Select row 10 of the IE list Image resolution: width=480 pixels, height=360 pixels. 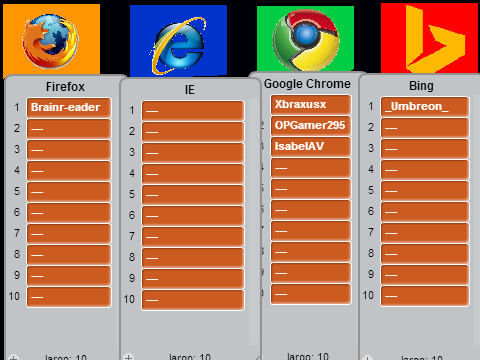[193, 299]
